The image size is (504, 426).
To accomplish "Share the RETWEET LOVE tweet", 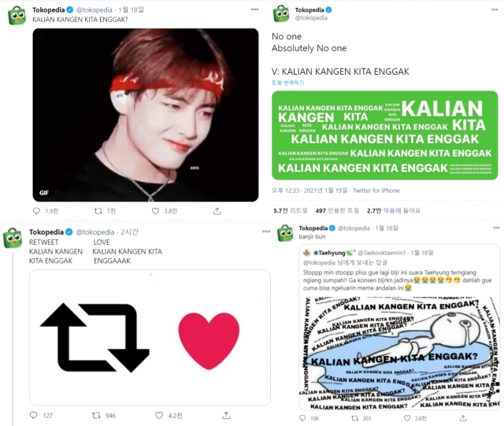I will (x=226, y=415).
